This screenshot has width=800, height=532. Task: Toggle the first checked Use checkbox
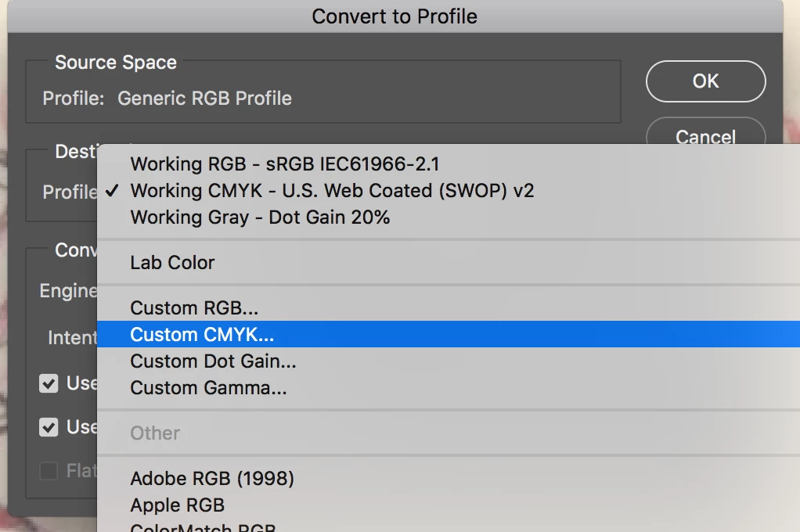pos(49,383)
